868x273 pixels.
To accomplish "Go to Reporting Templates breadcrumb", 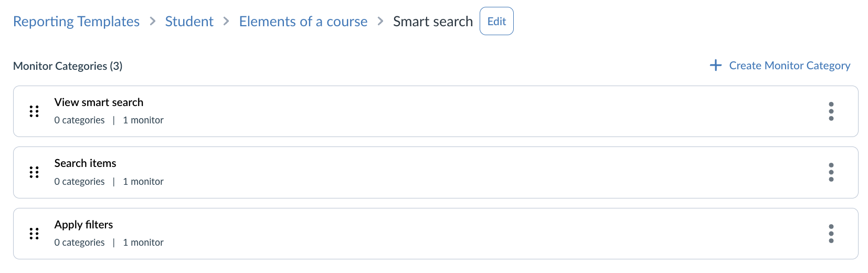I will tap(76, 22).
